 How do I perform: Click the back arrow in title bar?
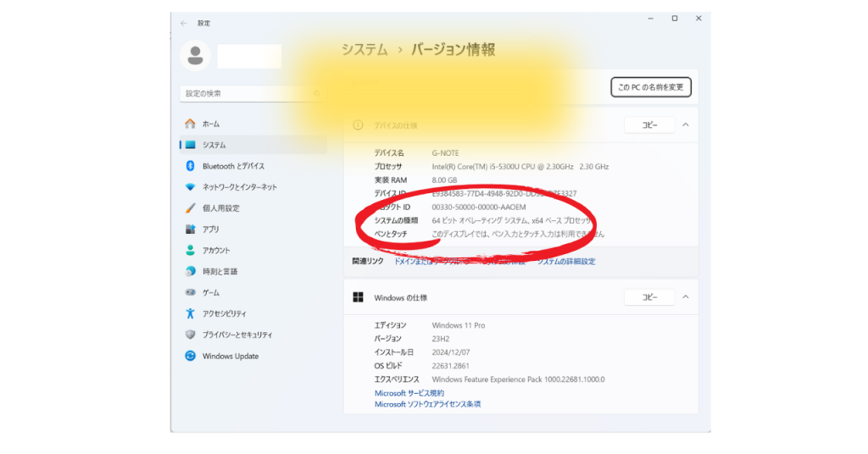tap(184, 23)
